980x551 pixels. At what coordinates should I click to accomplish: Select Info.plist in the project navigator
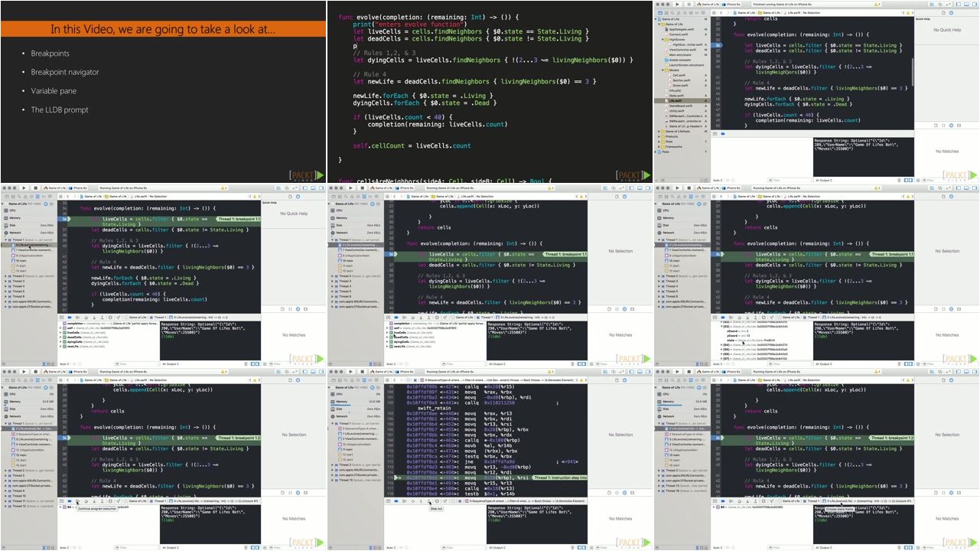675,90
